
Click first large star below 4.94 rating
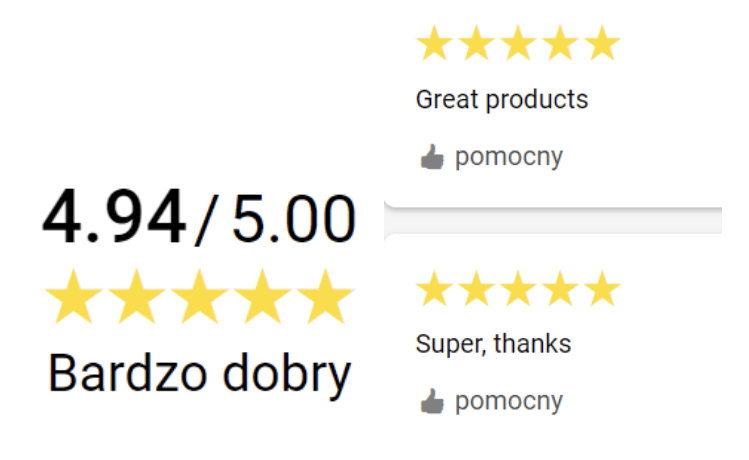coord(72,298)
